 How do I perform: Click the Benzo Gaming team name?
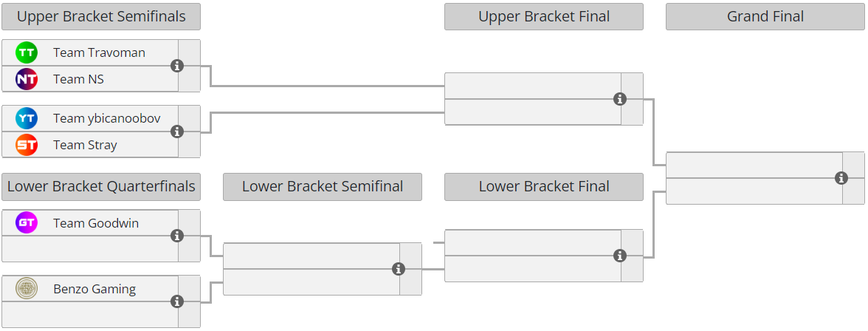point(94,289)
